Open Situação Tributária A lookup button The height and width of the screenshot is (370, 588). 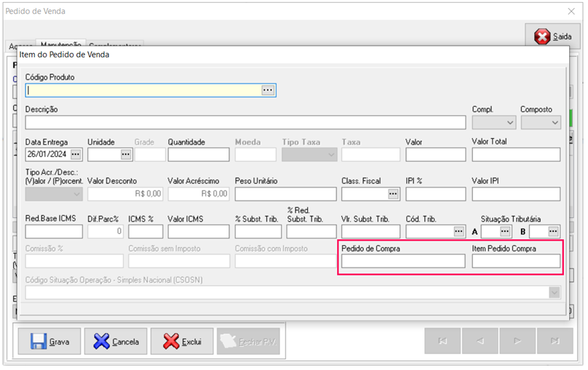pos(506,231)
